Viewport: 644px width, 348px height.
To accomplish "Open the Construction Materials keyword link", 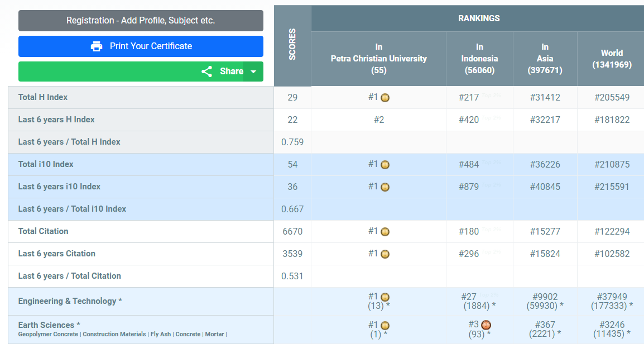I will [114, 334].
